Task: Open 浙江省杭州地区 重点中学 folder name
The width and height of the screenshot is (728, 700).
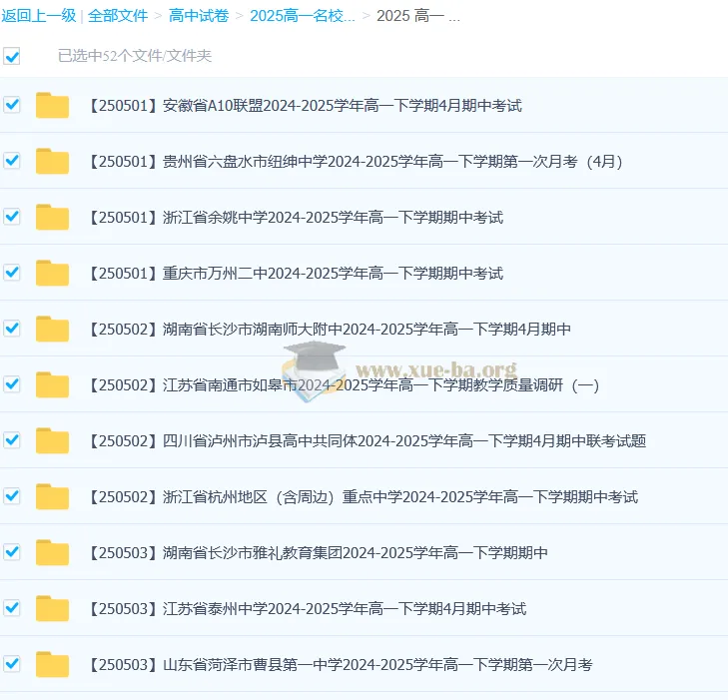Action: [x=363, y=496]
